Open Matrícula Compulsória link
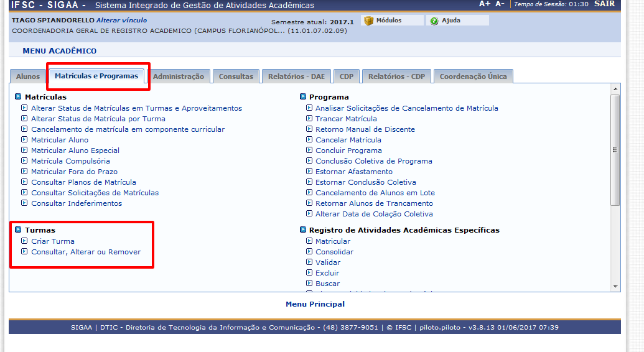The height and width of the screenshot is (352, 644). (x=70, y=161)
